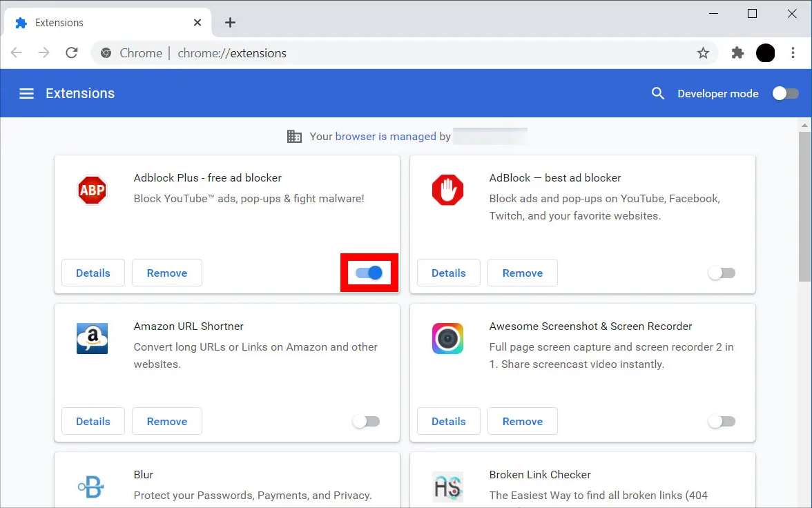The width and height of the screenshot is (812, 508).
Task: Open the Chrome three-dot menu
Action: 793,53
